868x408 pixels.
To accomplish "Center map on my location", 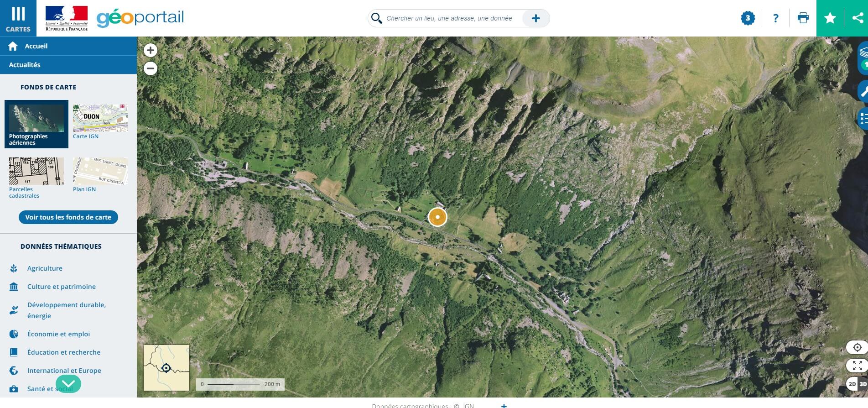I will (857, 347).
